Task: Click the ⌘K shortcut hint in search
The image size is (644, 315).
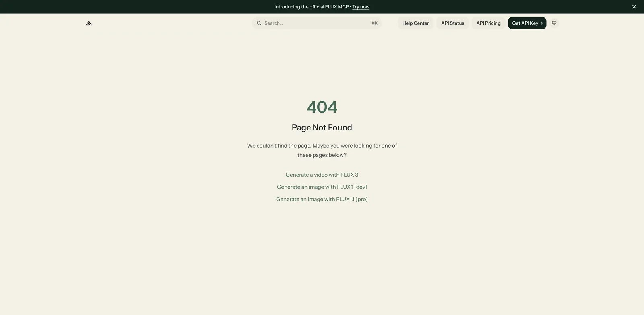Action: pyautogui.click(x=374, y=23)
